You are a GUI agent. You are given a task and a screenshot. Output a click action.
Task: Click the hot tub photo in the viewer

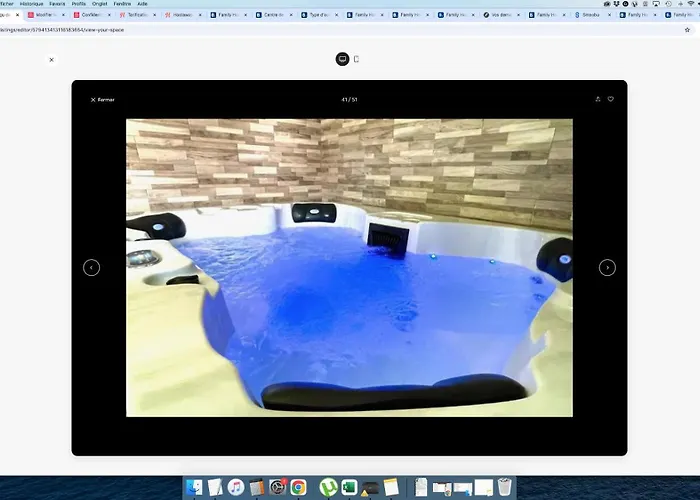[x=349, y=268]
